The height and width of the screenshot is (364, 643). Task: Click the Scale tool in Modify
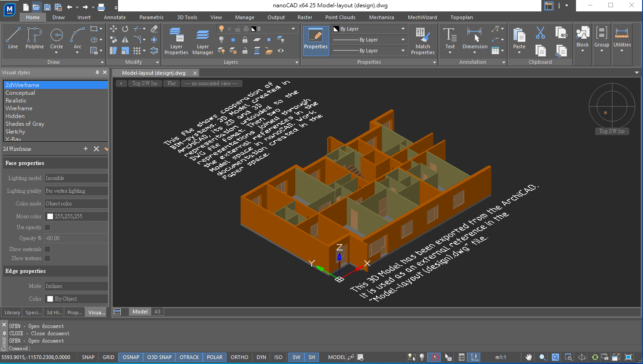[x=125, y=51]
